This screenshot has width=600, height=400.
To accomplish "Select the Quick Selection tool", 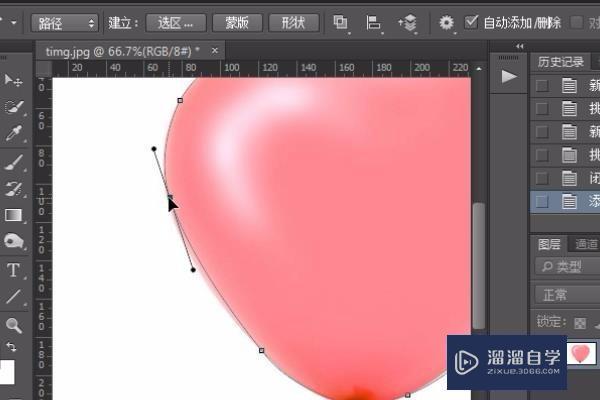I will 14,106.
